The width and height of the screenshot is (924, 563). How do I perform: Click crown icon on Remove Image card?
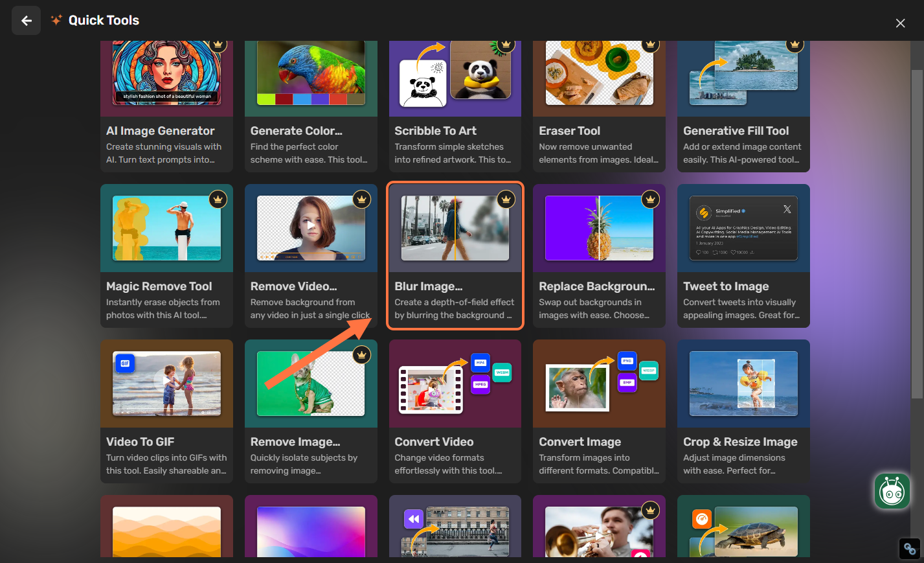(362, 355)
